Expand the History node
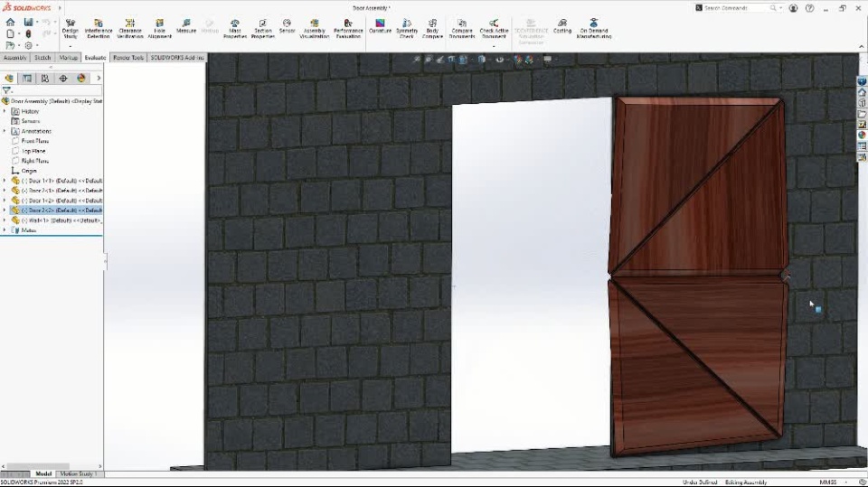The width and height of the screenshot is (868, 487). 5,111
